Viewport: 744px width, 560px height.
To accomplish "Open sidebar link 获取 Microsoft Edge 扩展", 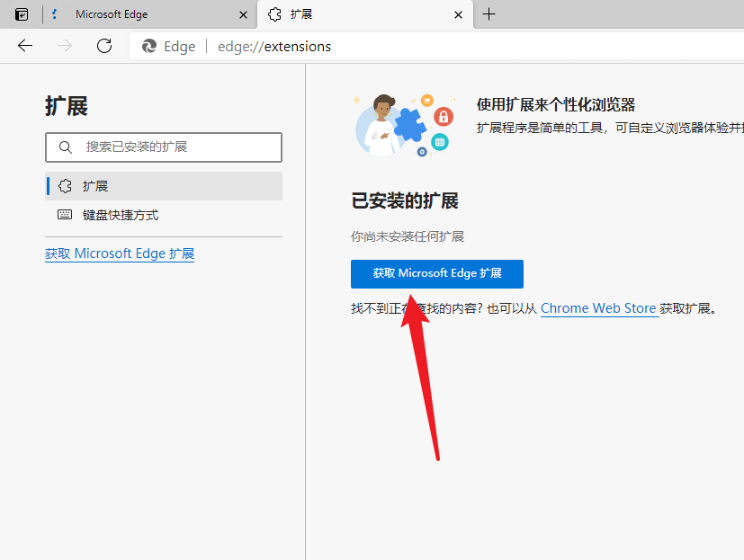I will tap(120, 253).
